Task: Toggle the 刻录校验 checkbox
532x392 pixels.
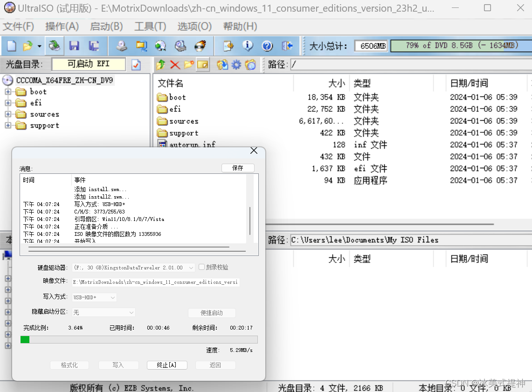Action: point(201,267)
